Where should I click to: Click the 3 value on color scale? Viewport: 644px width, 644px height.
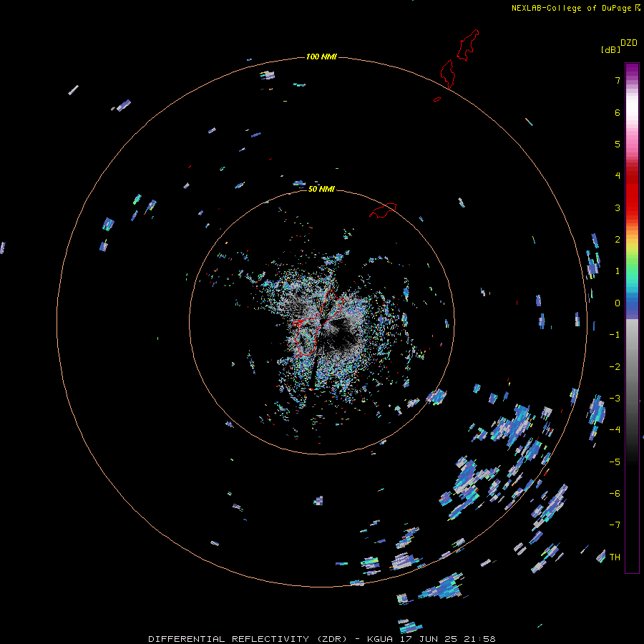coord(618,208)
